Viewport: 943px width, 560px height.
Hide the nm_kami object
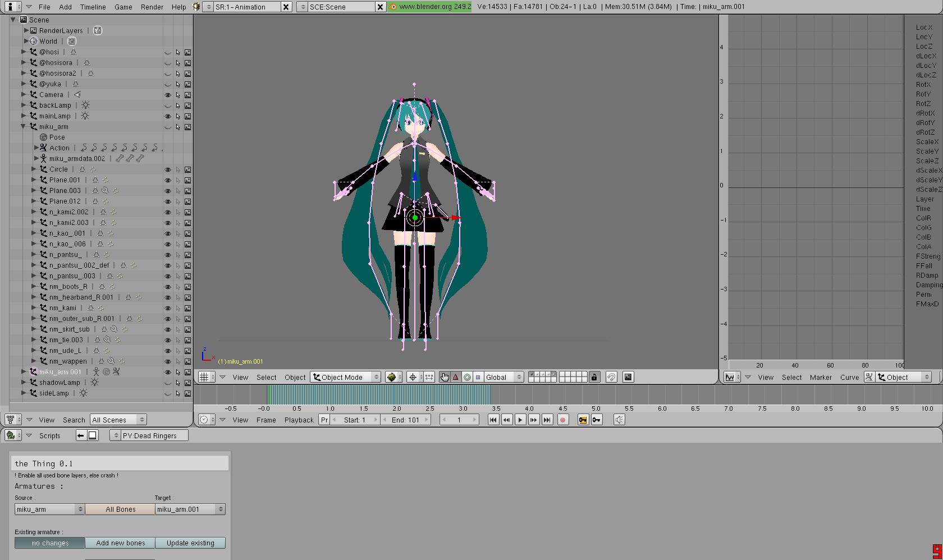[167, 308]
